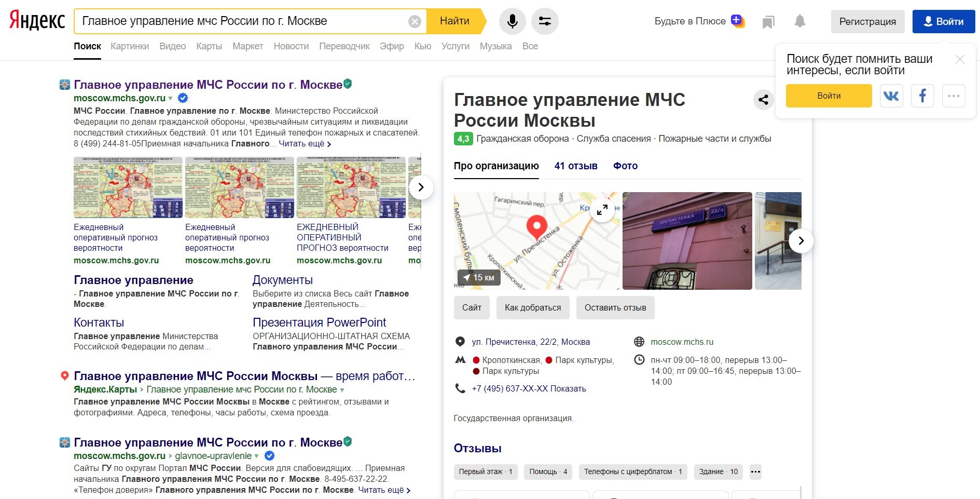Show next organization photo arrow
The width and height of the screenshot is (980, 499).
(801, 240)
